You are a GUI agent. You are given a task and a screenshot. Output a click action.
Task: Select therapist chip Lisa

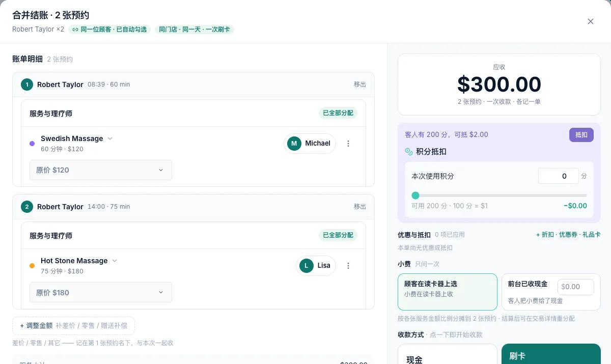[x=316, y=266]
